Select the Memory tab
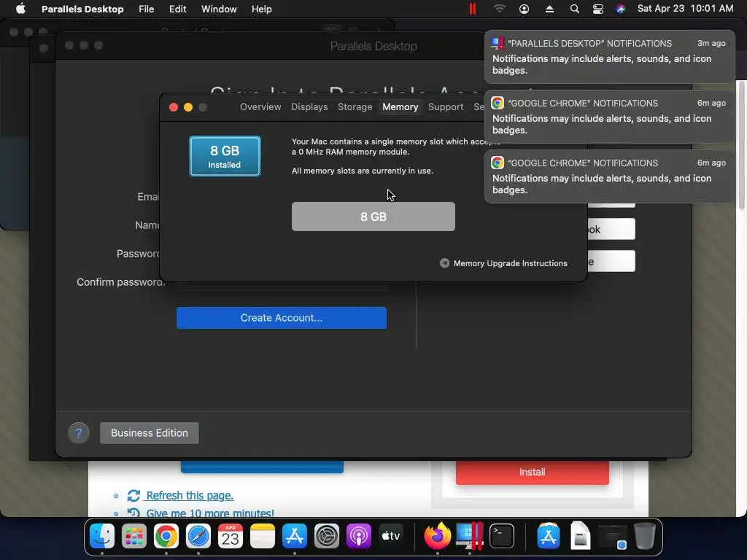Viewport: 747px width, 560px height. point(400,106)
